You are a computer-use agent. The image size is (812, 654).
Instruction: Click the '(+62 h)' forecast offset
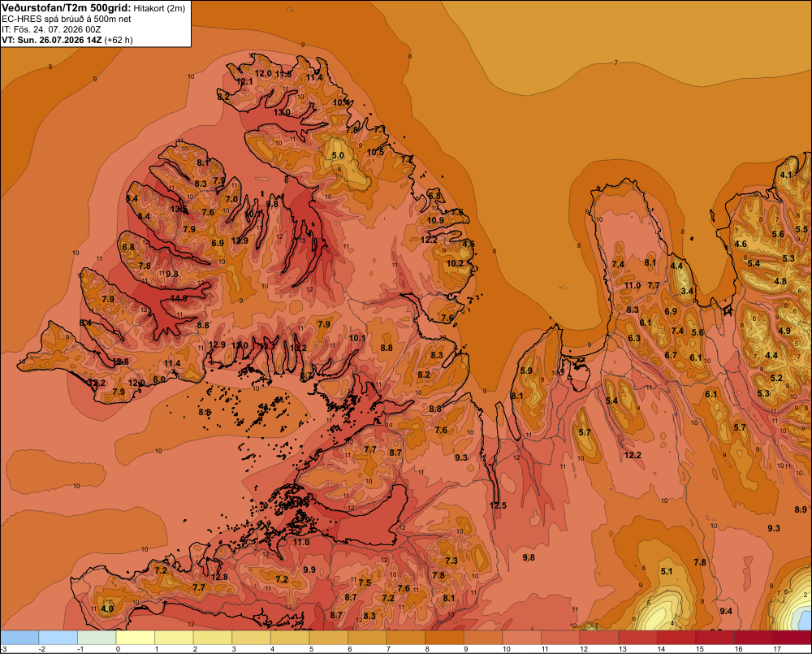coord(119,40)
